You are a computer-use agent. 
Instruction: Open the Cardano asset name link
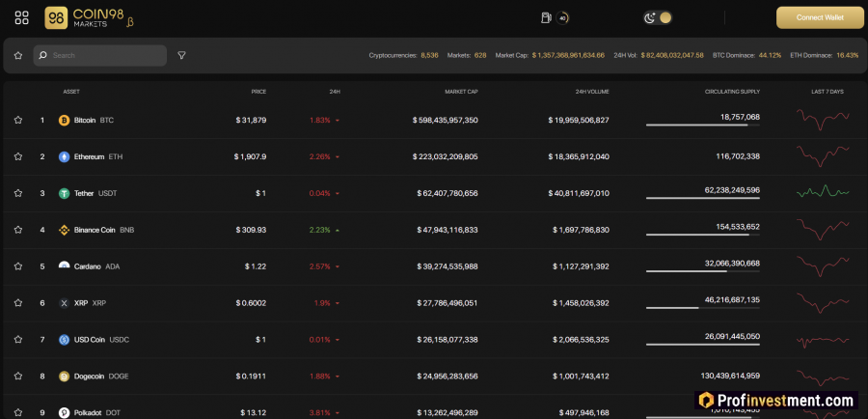click(88, 266)
